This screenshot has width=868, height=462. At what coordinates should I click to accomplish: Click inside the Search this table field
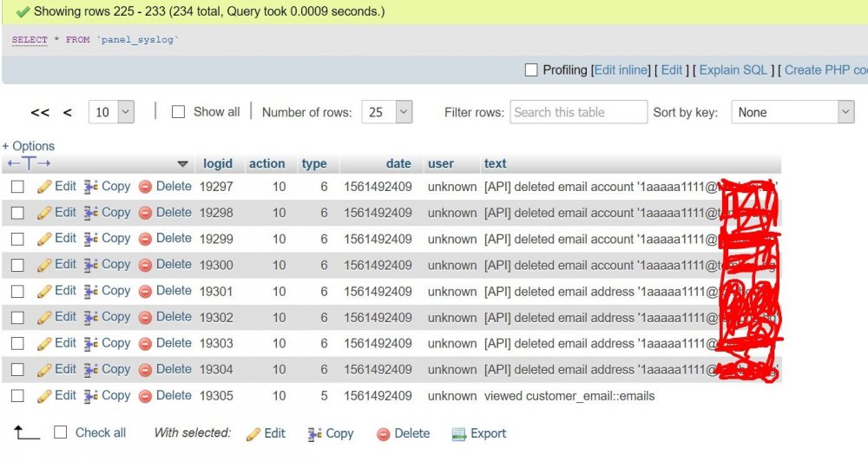pos(578,112)
